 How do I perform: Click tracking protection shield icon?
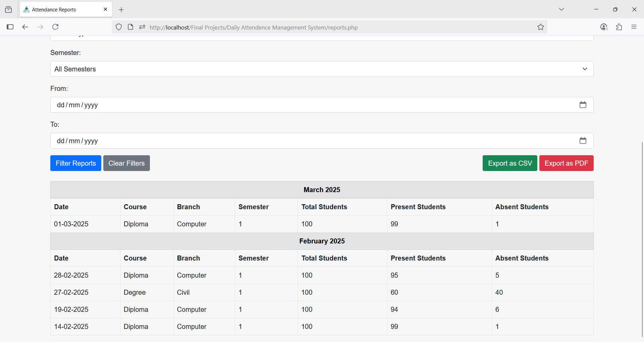(119, 27)
